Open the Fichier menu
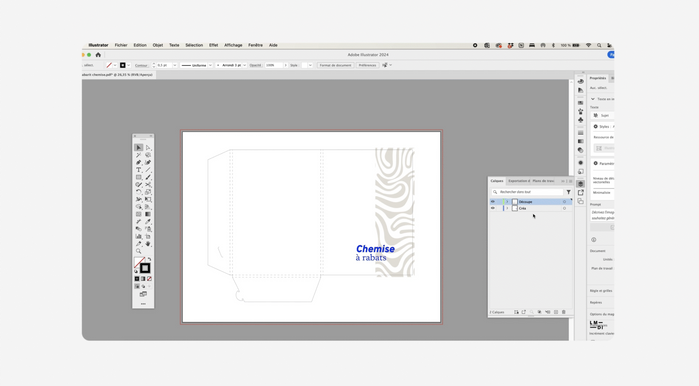Image resolution: width=699 pixels, height=386 pixels. point(121,45)
